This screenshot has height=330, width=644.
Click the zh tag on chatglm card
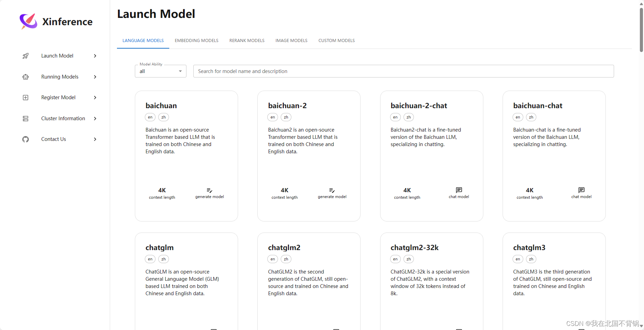[163, 259]
